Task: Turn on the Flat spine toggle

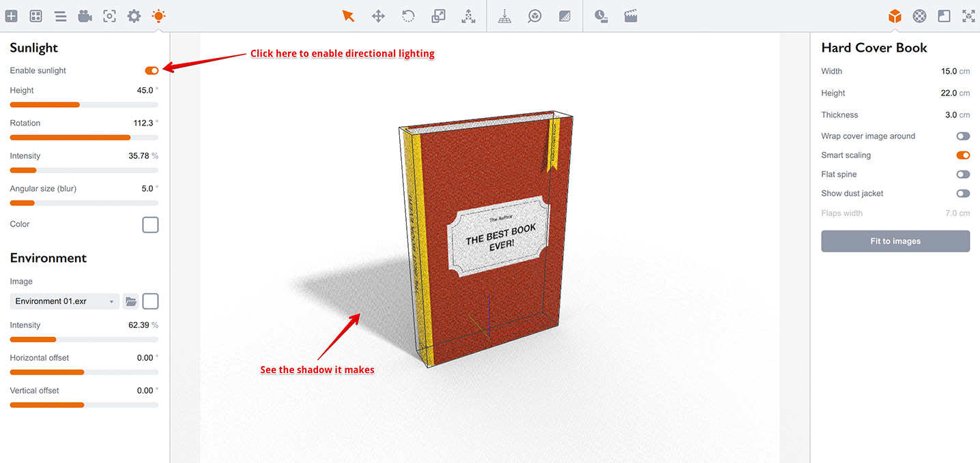Action: [x=963, y=174]
